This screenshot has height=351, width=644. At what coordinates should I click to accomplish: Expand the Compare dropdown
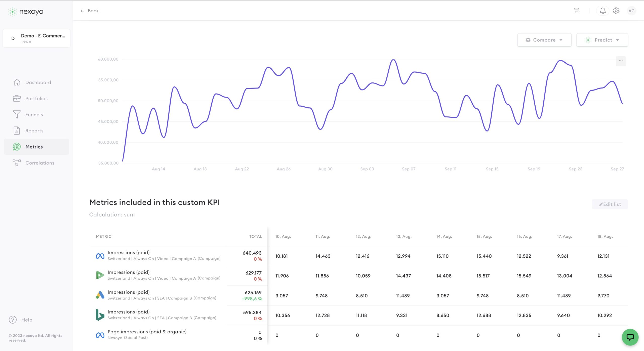(544, 40)
